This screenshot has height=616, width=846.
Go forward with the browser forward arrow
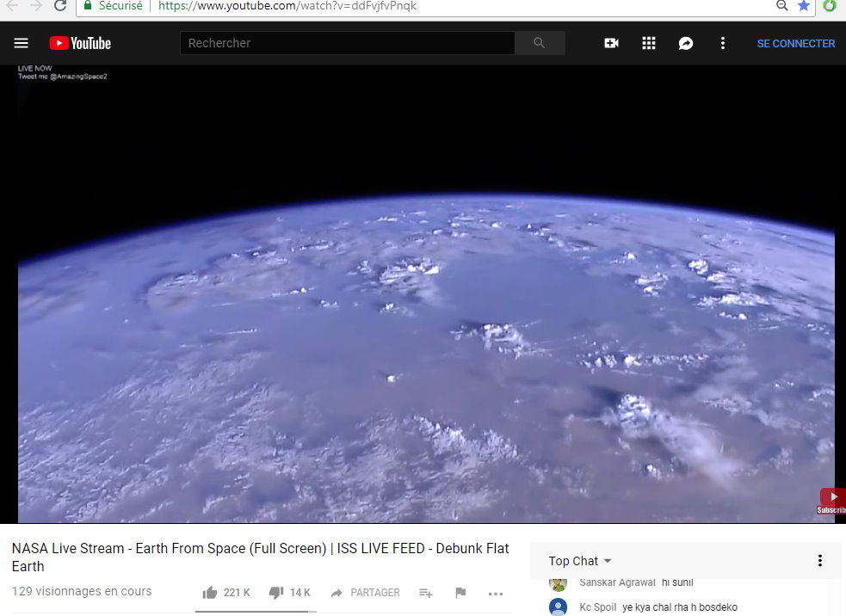tap(36, 6)
